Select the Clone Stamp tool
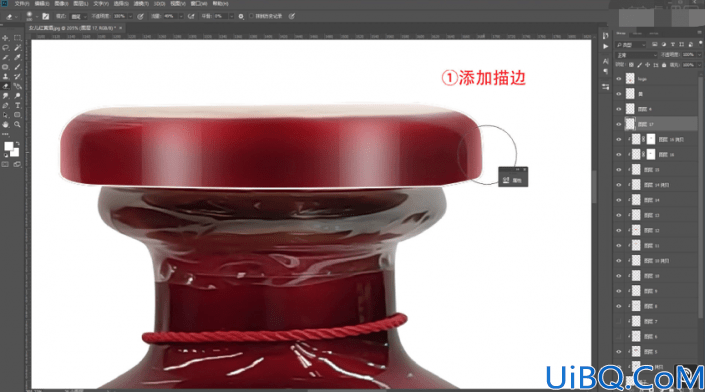The width and height of the screenshot is (705, 392). pyautogui.click(x=5, y=77)
